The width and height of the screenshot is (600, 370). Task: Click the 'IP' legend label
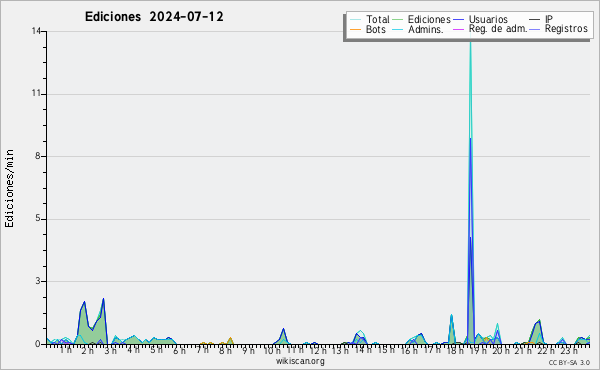coord(549,19)
